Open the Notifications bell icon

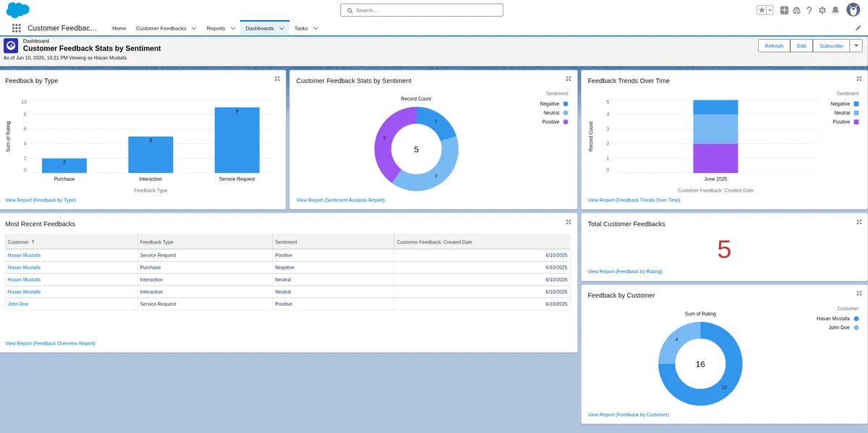tap(835, 10)
